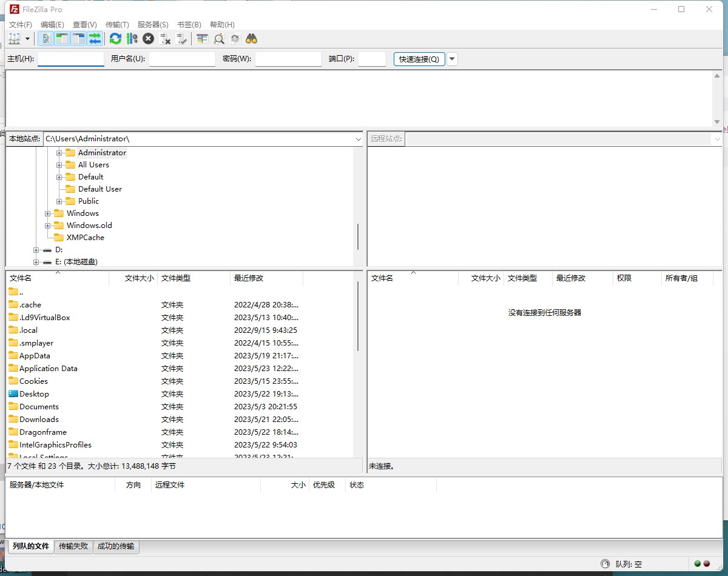Open the 书签(B) menu
Image resolution: width=728 pixels, height=576 pixels.
point(189,25)
